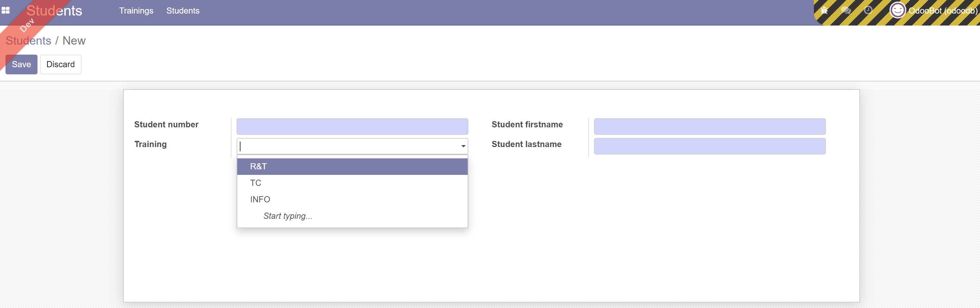Click the New breadcrumb label
Screen dimensions: 980x308
pos(74,40)
